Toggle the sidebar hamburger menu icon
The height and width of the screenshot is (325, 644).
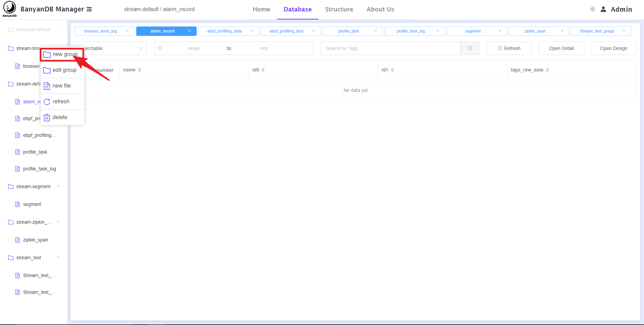[x=89, y=9]
